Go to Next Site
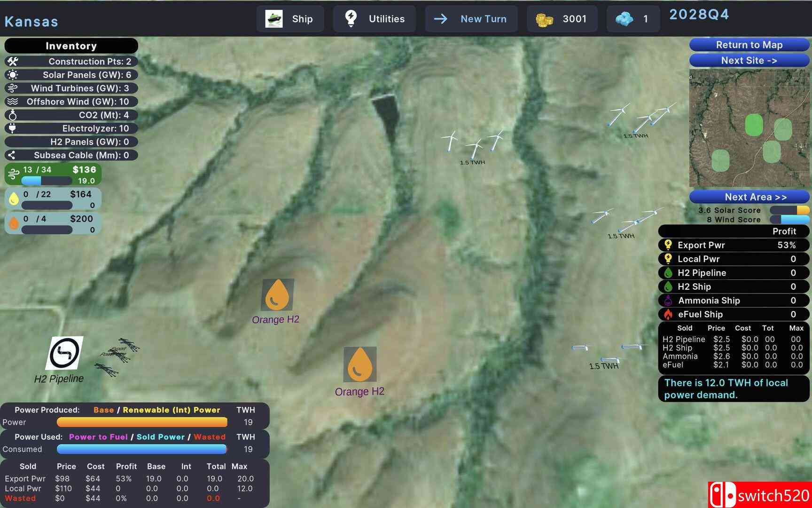The image size is (812, 508). tap(749, 60)
